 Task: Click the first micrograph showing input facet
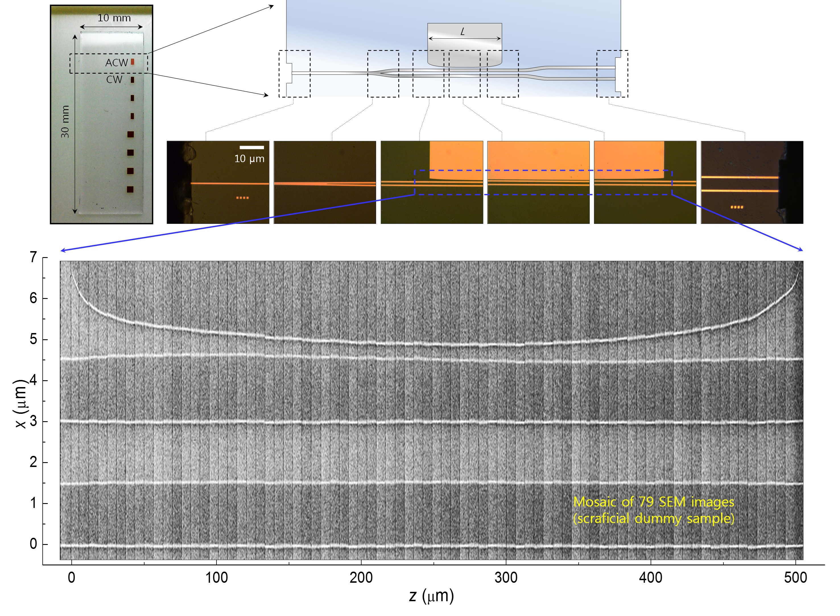pyautogui.click(x=218, y=182)
